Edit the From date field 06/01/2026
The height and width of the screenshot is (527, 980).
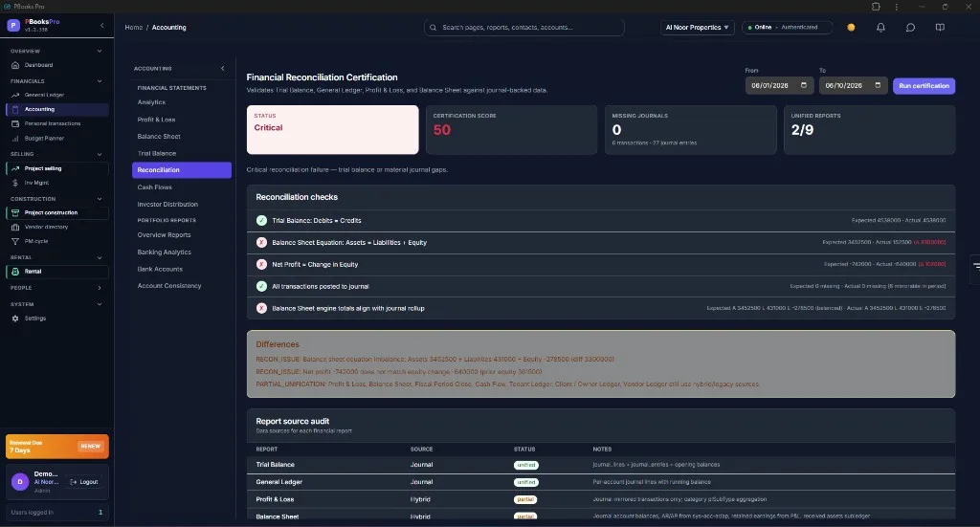click(x=779, y=85)
